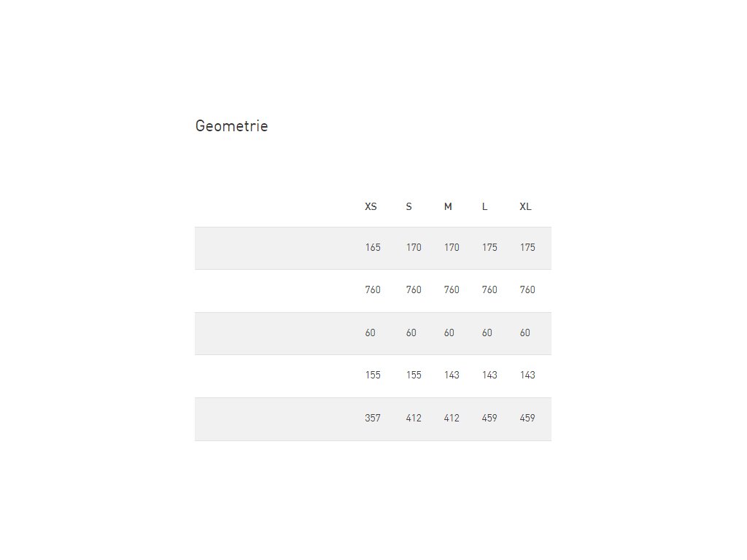Select 760 in the XS column

tap(373, 290)
